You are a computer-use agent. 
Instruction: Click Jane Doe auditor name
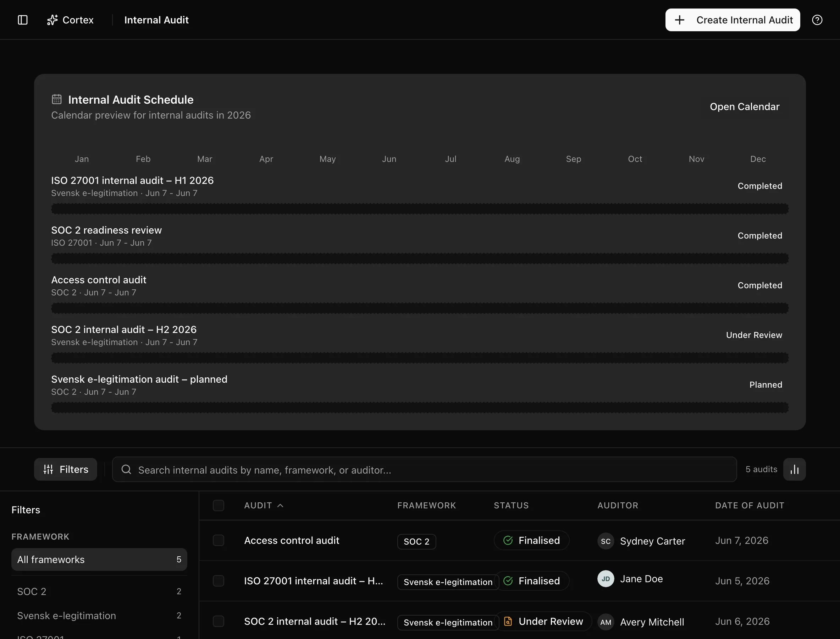tap(641, 579)
